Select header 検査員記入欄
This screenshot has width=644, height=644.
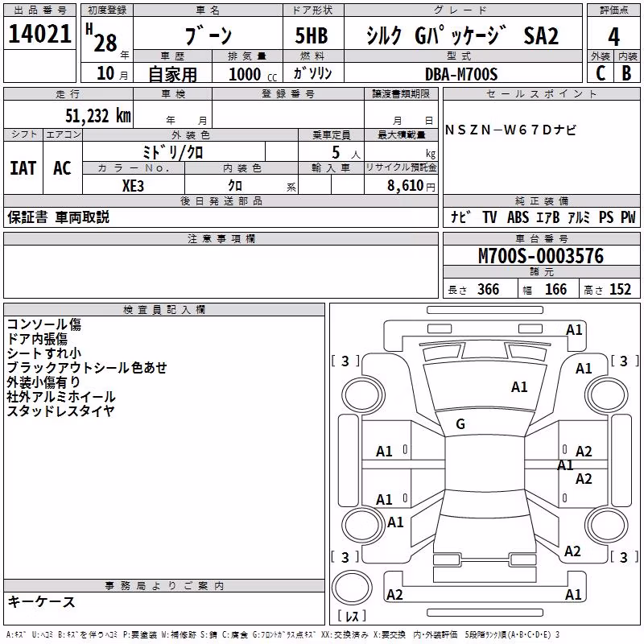[x=164, y=310]
